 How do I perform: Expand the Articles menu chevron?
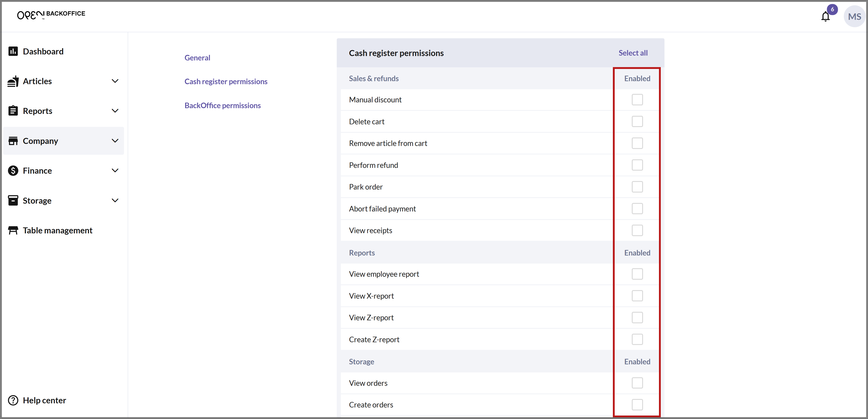point(115,81)
